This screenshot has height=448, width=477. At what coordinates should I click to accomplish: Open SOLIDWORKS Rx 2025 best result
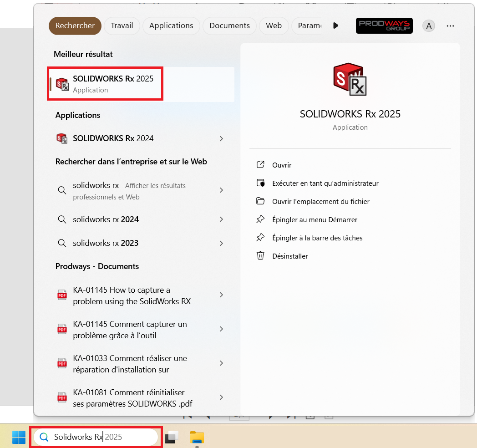[x=141, y=84]
